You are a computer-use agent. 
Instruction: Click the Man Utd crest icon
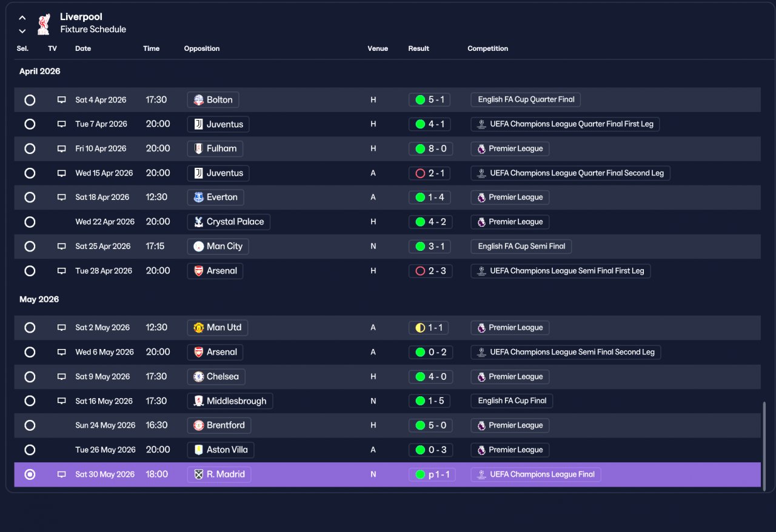coord(198,328)
